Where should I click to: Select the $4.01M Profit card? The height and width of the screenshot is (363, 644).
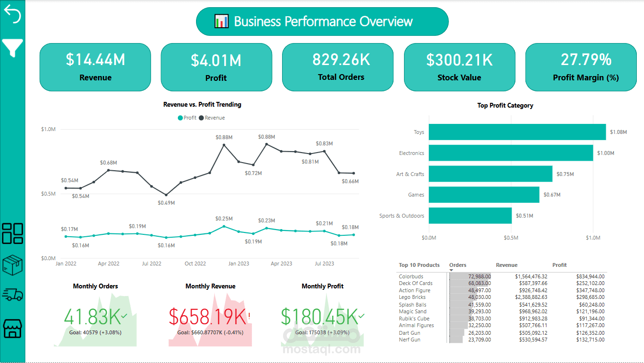tap(216, 67)
